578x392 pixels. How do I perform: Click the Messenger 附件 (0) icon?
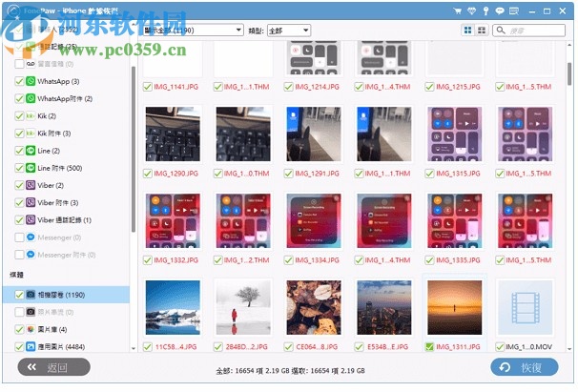click(x=31, y=255)
